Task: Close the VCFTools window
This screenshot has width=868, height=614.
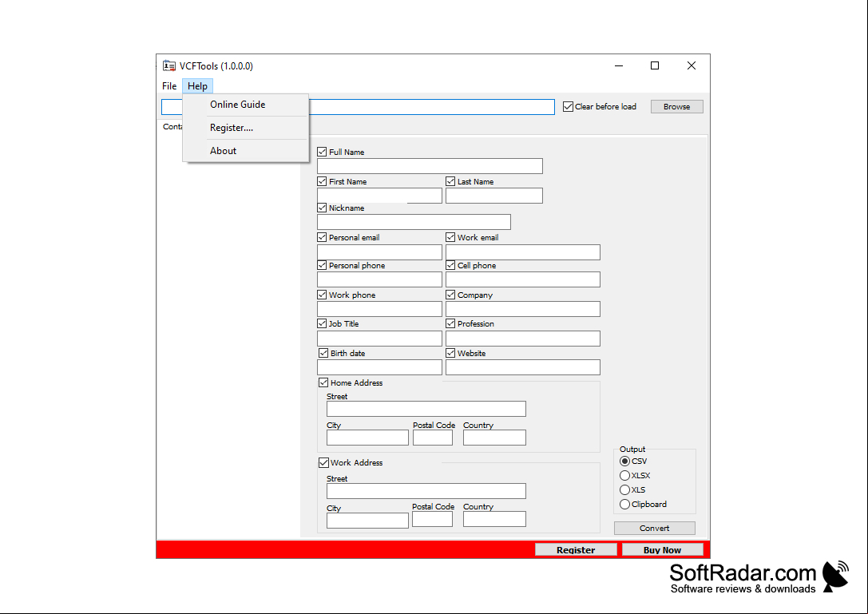Action: point(692,66)
